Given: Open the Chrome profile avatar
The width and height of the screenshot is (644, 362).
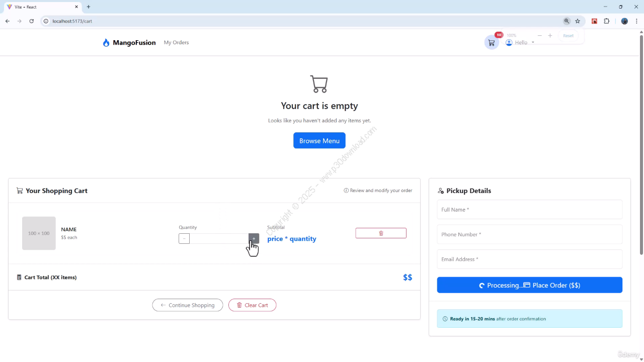Looking at the screenshot, I should point(624,21).
